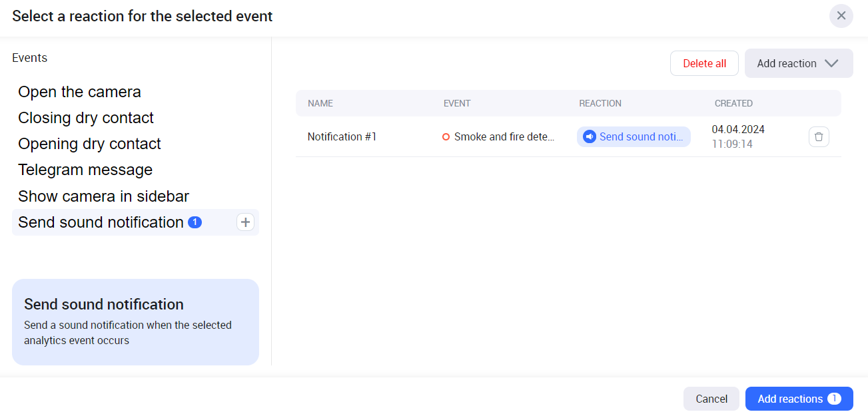Click the red circle icon before Smoke and fire

(446, 137)
